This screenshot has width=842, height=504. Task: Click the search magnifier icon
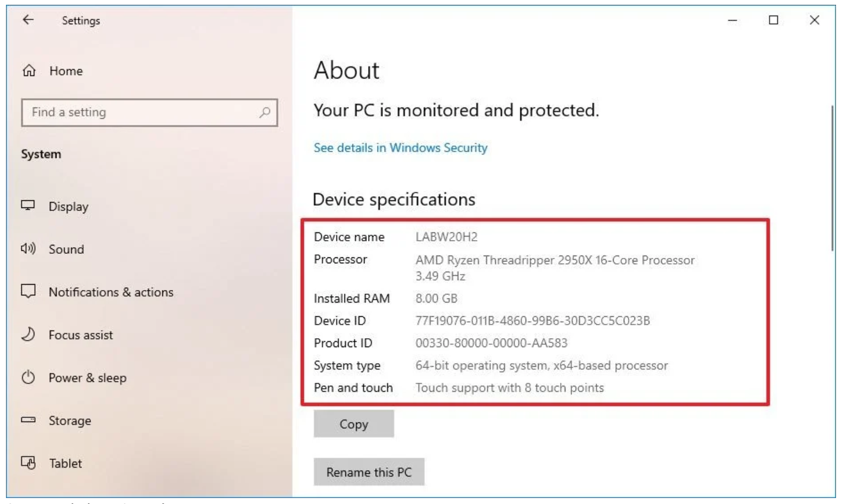[265, 112]
